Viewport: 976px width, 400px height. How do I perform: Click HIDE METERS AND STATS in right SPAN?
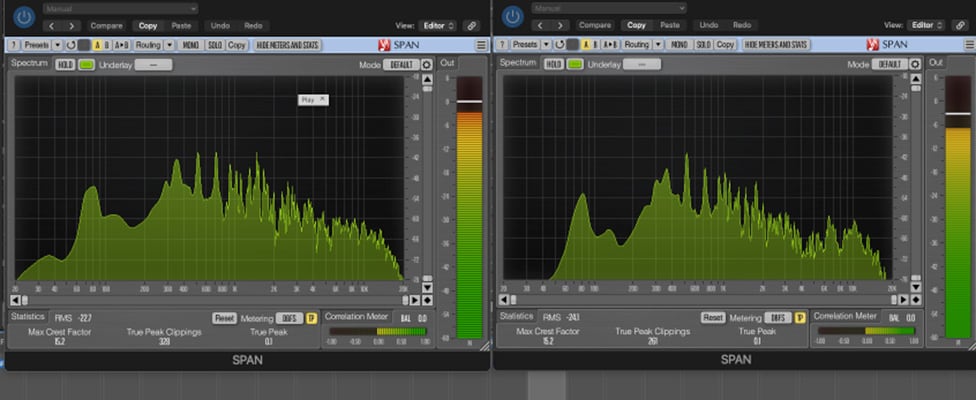tap(776, 45)
